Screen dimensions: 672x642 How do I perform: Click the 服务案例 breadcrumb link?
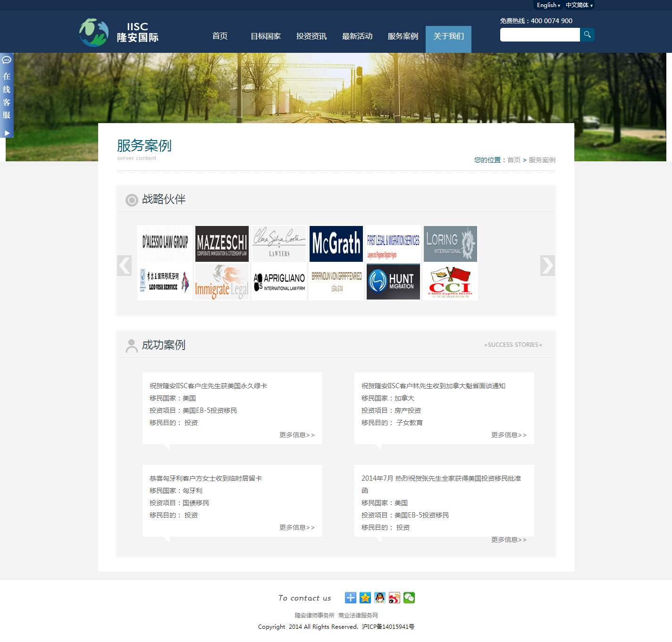542,160
